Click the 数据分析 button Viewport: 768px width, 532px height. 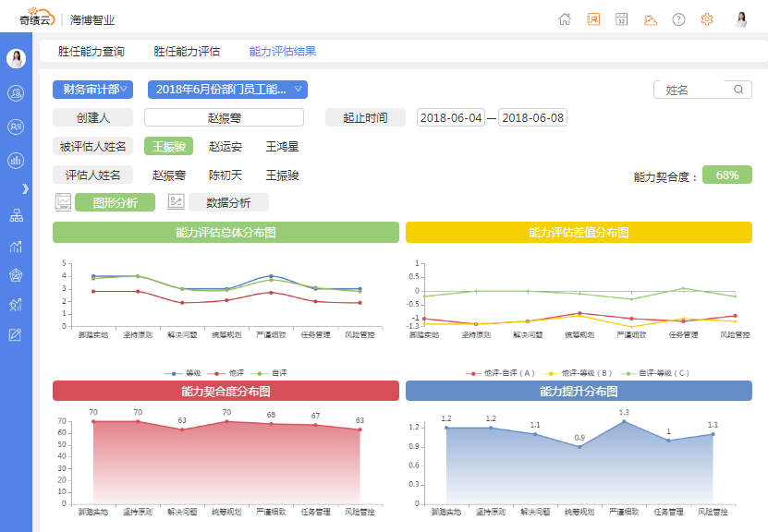tap(228, 202)
